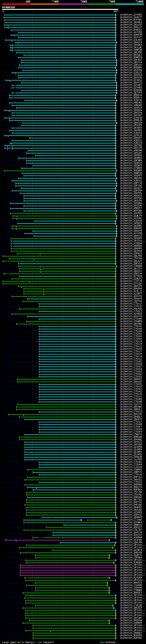Click the purple ~60% identity legend bar
This screenshot has height=644, width=146.
tap(73, 4)
